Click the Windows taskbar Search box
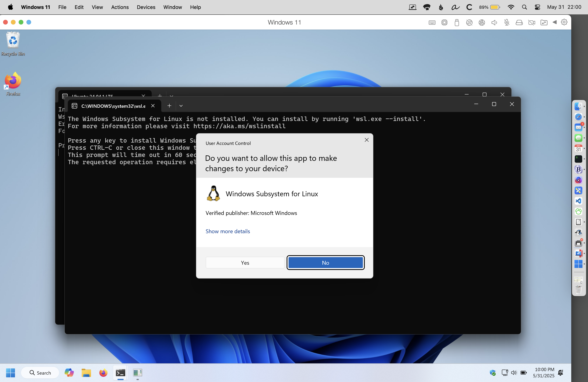Screen dimensions: 588x382 coord(40,373)
